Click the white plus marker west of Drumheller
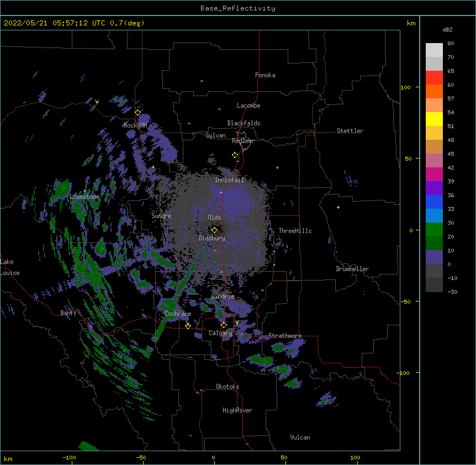Viewport: 476px width, 465px height. click(338, 207)
